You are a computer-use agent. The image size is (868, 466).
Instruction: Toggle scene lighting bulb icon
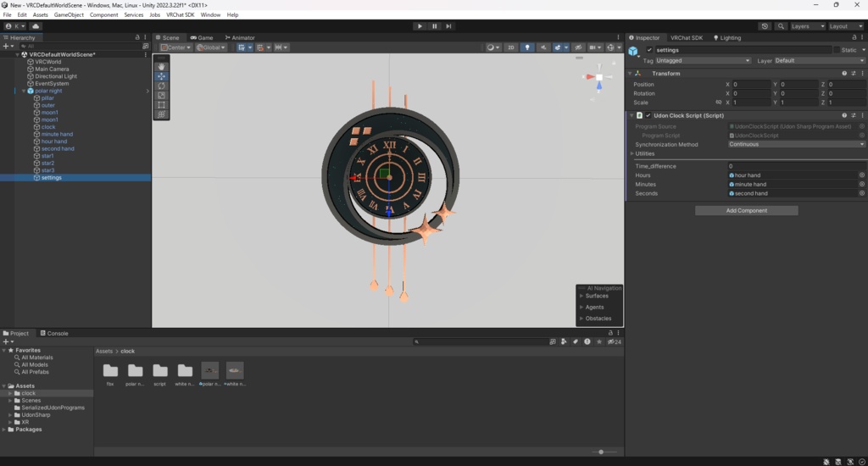pyautogui.click(x=527, y=47)
